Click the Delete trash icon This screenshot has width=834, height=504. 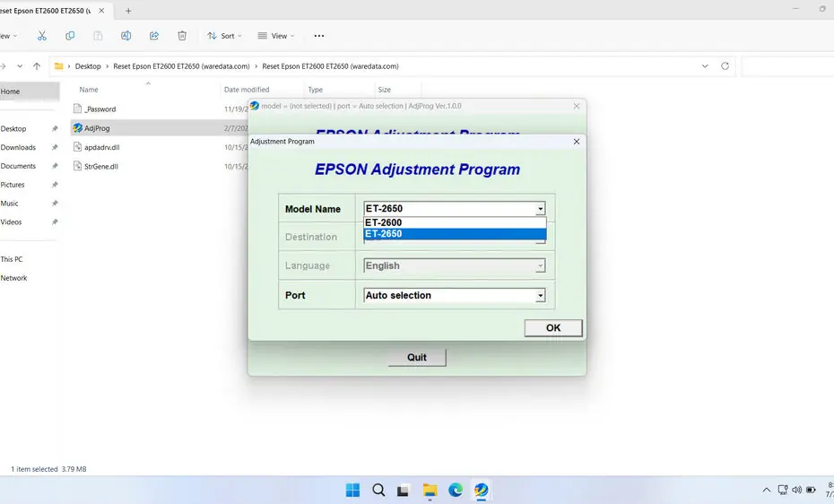(x=182, y=36)
